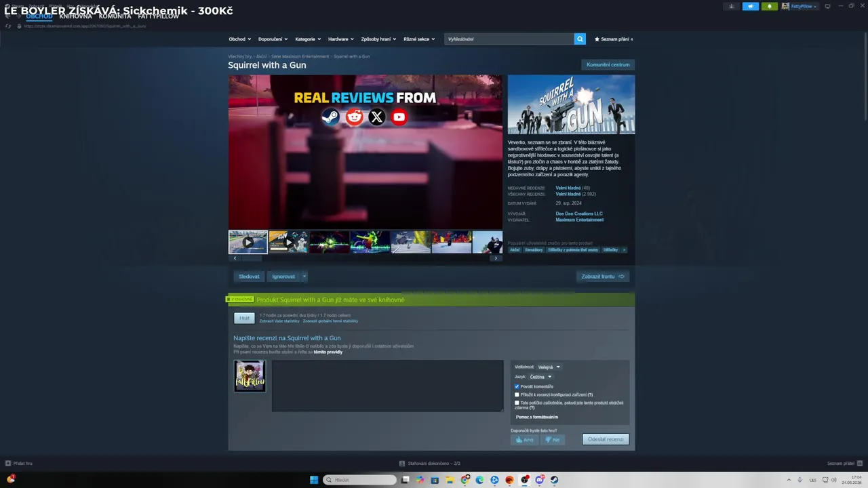
Task: Click the Přidat hru plus icon
Action: pos(8,464)
